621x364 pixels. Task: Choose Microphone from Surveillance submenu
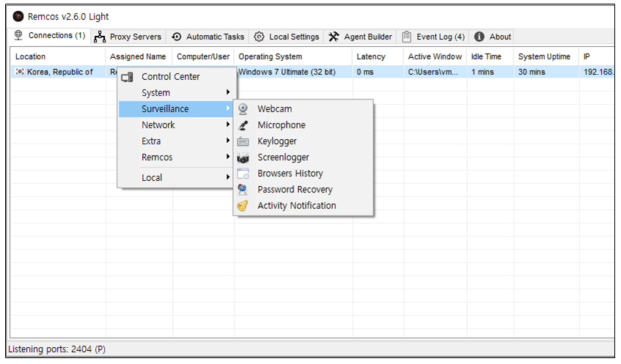pyautogui.click(x=304, y=125)
